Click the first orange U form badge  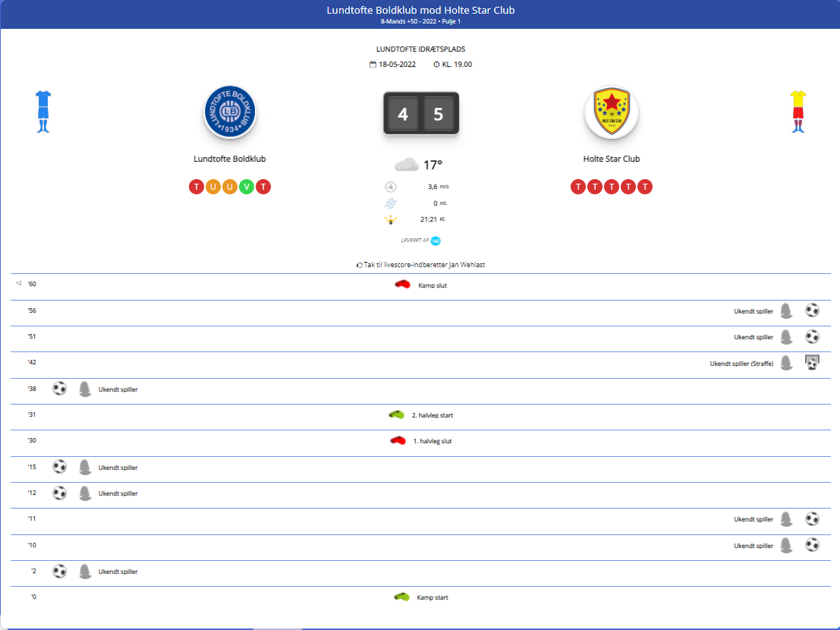(213, 187)
